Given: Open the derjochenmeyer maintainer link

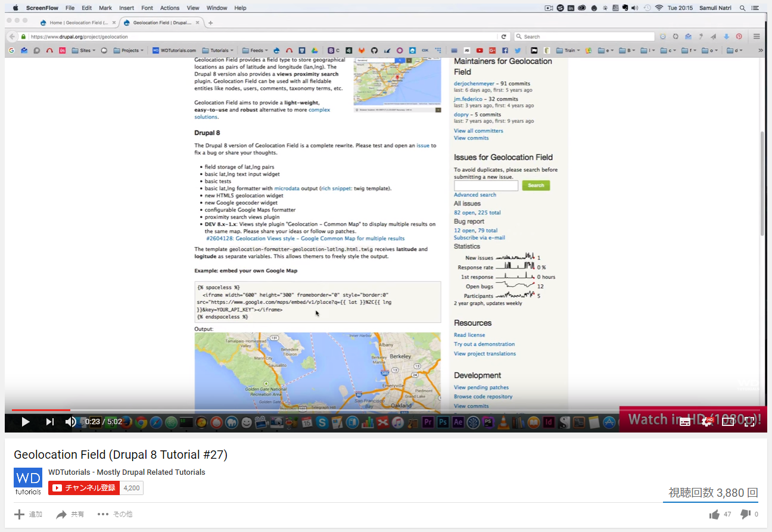Looking at the screenshot, I should (474, 83).
